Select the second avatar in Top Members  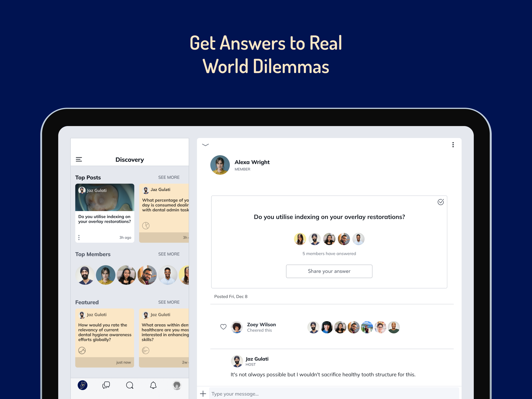pos(106,275)
